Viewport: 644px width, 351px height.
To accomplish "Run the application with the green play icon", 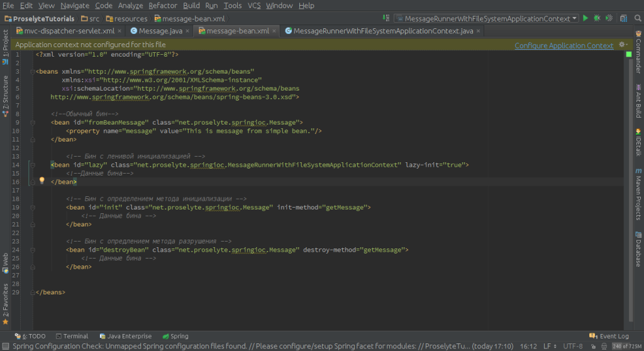I will [x=586, y=18].
